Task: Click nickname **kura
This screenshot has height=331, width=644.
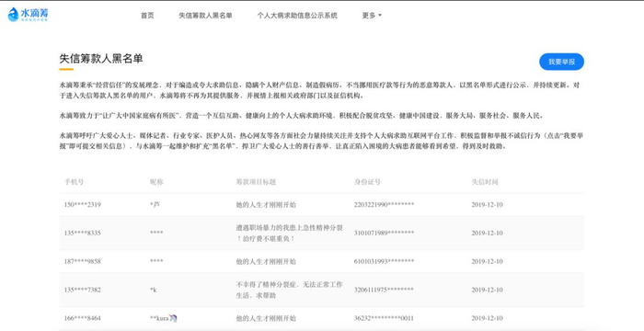Action: 159,318
